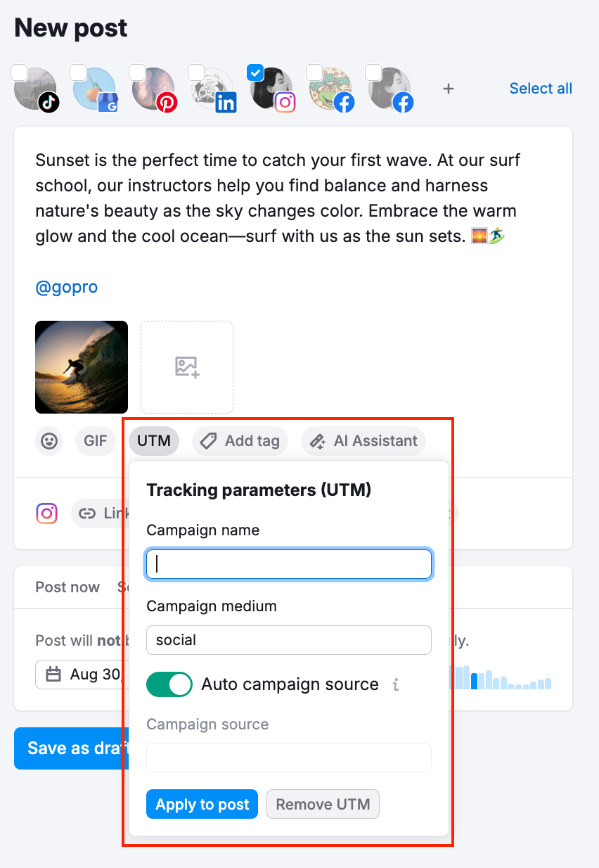Screen dimensions: 599x868
Task: Click the Campaign name input field
Action: coord(288,564)
